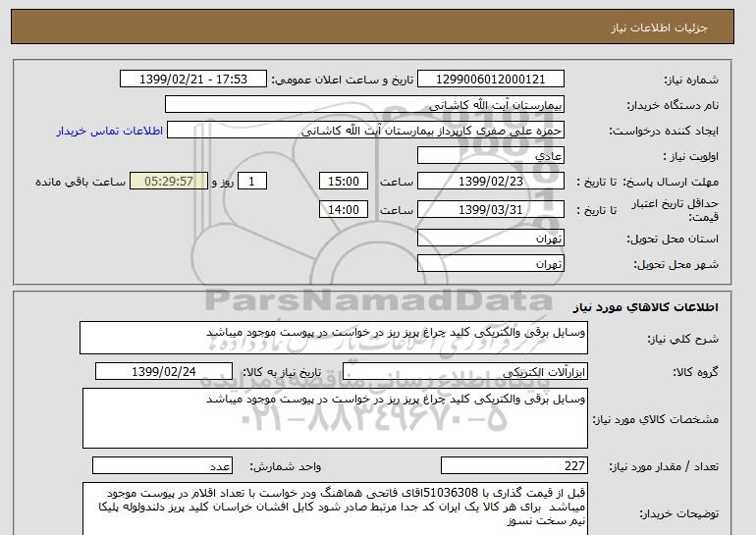Screen dimensions: 756x535
Task: Click the ایجاد کننده درخواست label
Action: point(664,131)
